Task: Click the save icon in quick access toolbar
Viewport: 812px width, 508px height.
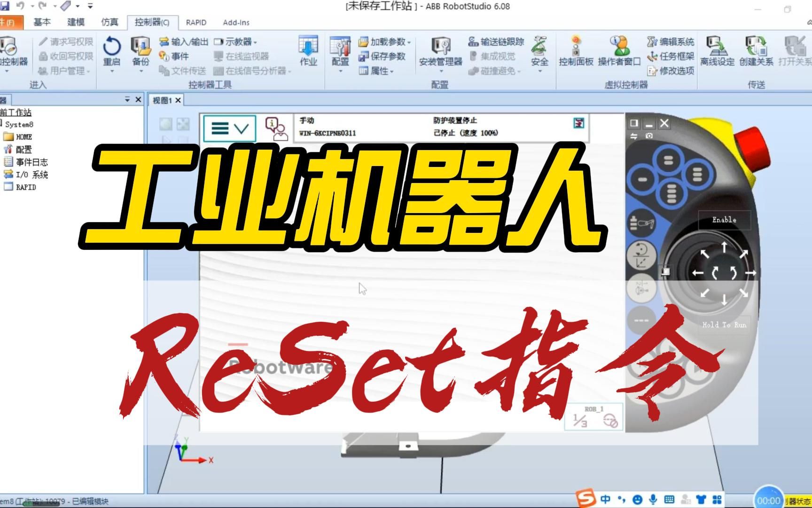Action: coord(4,6)
